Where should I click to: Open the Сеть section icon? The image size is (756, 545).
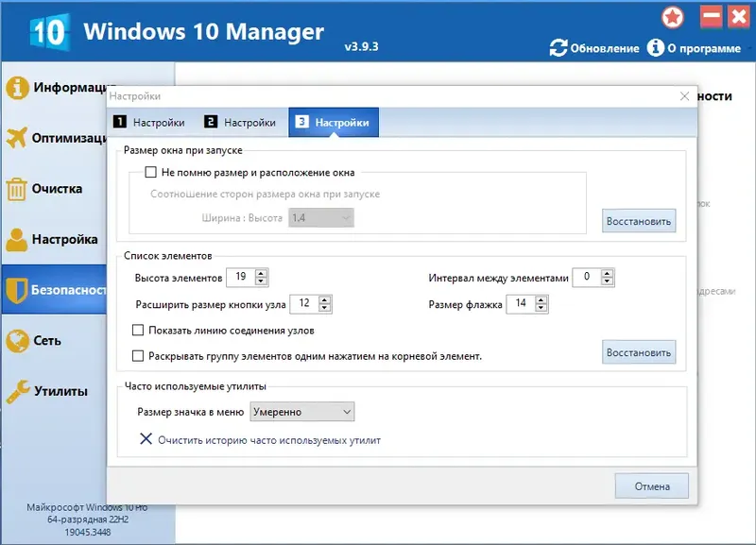pyautogui.click(x=19, y=341)
